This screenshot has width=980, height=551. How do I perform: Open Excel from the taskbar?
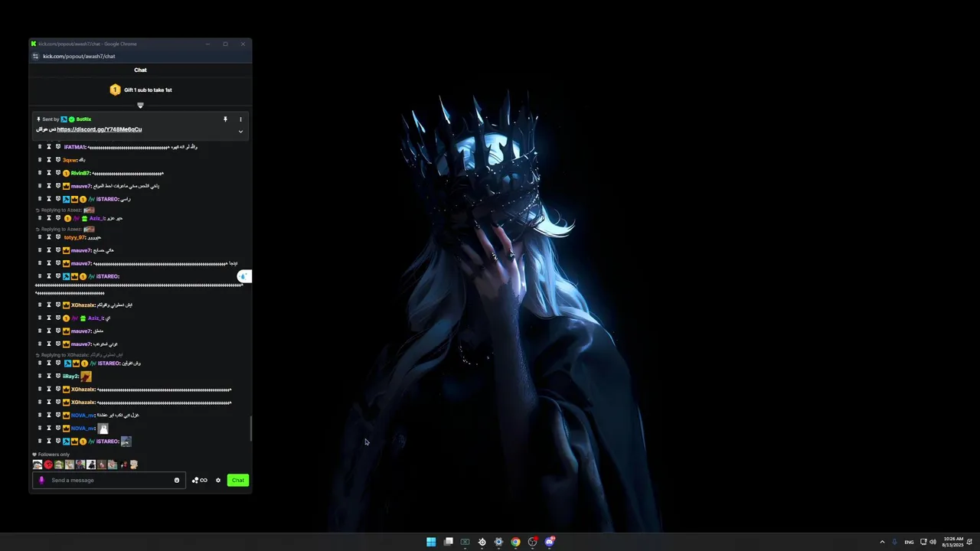point(465,542)
